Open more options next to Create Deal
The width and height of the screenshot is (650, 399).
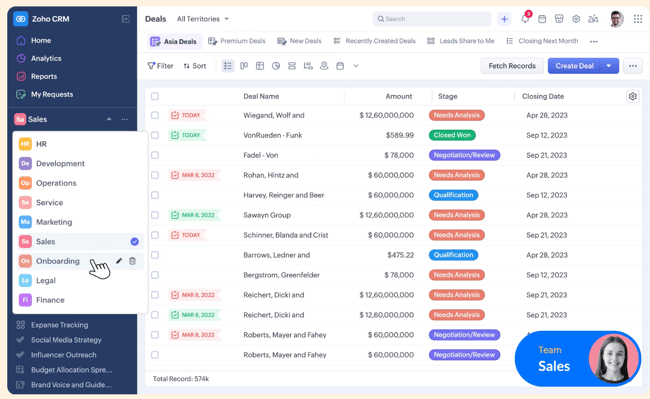(x=633, y=66)
